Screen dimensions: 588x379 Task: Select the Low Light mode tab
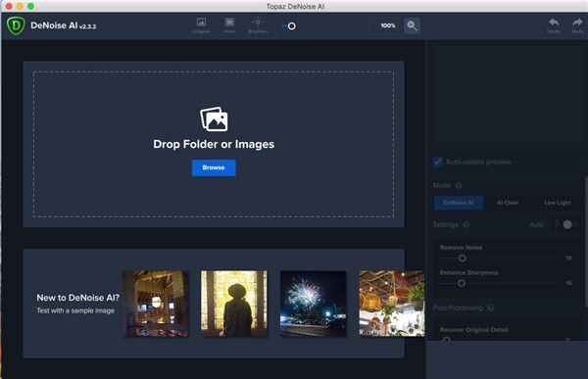[x=558, y=203]
